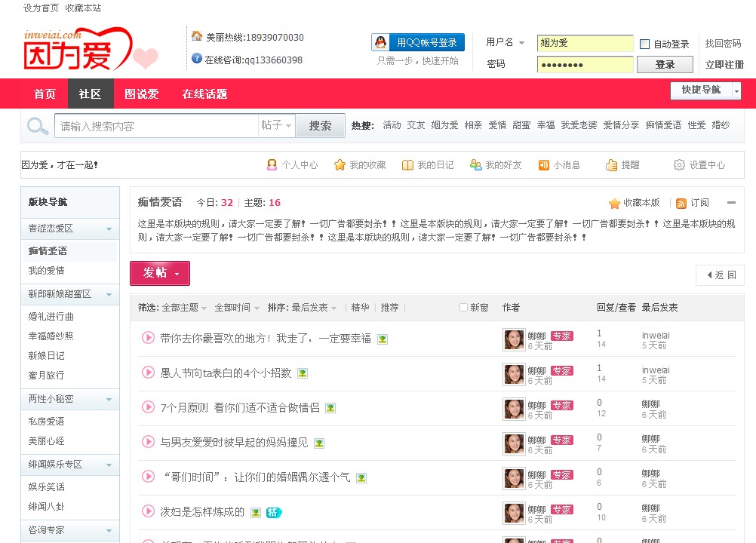Click the QQ penguin login icon
This screenshot has height=543, width=756.
[x=381, y=42]
